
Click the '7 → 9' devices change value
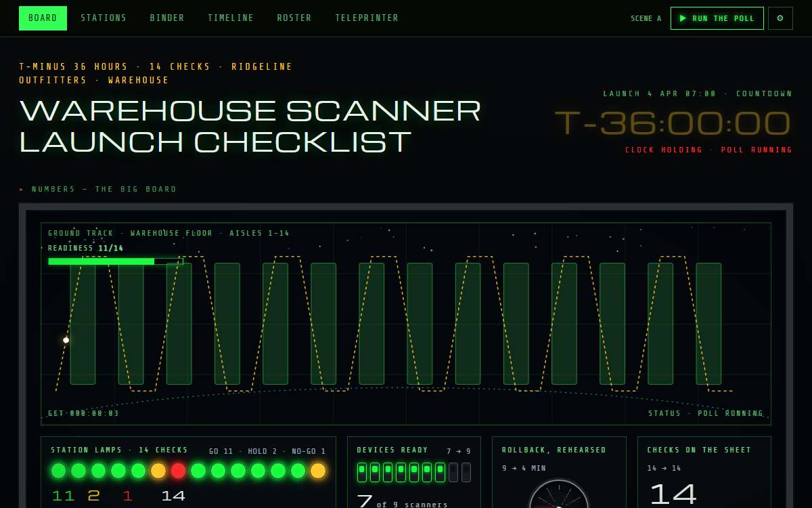[x=459, y=451]
